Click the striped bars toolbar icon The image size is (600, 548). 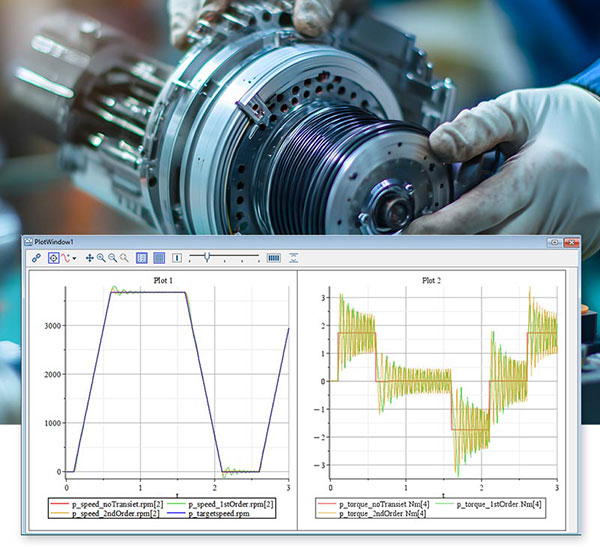[x=274, y=258]
